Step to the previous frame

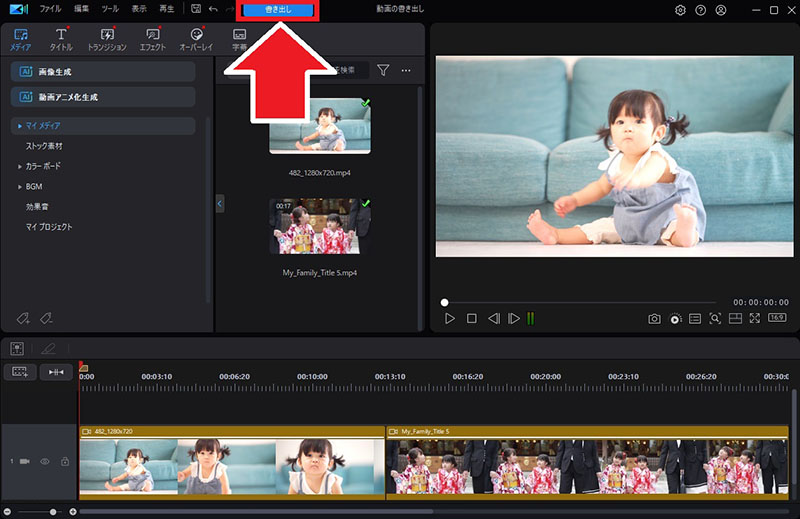coord(493,318)
